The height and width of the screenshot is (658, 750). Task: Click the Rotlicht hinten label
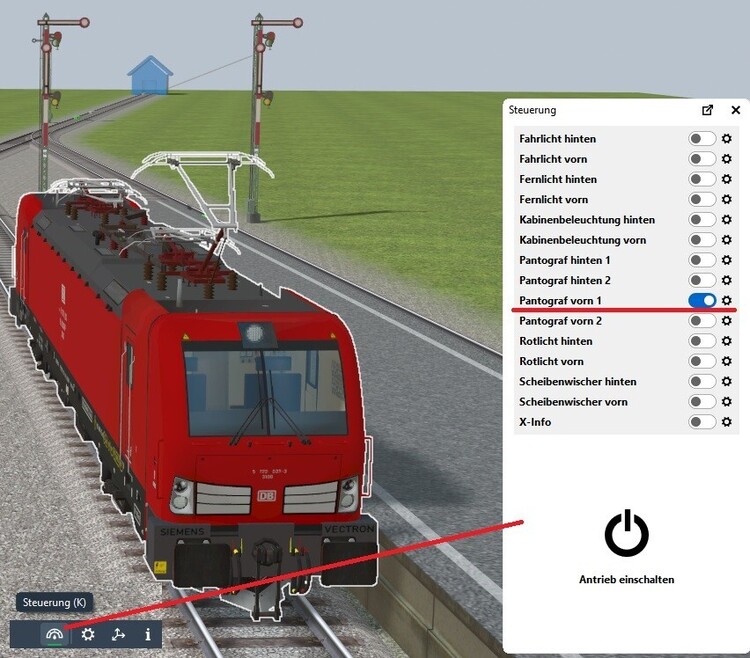point(556,341)
